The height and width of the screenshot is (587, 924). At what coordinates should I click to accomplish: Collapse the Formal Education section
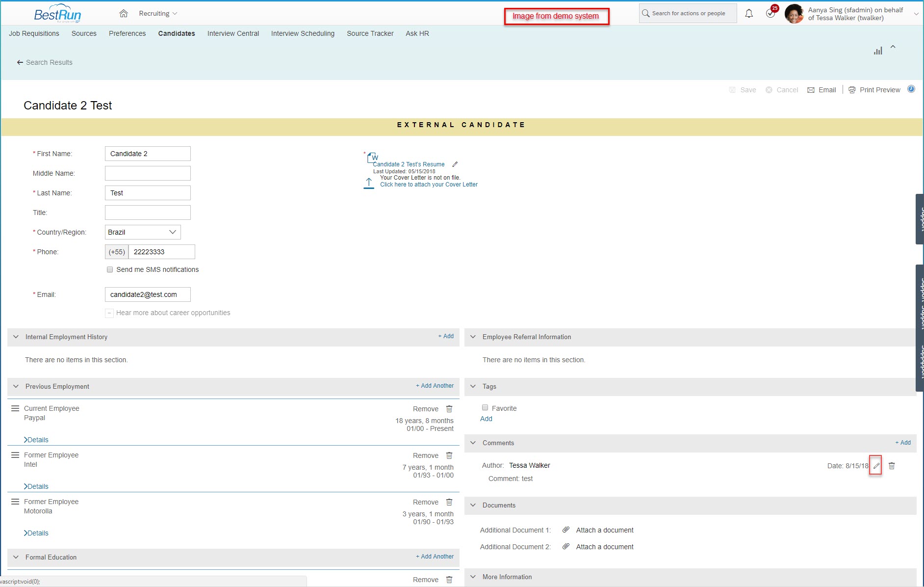point(16,557)
